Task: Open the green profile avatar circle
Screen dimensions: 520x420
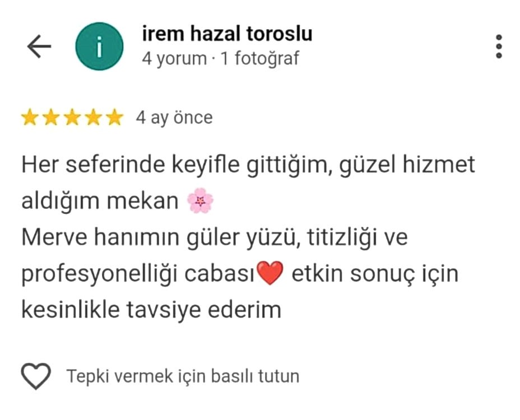Action: tap(99, 46)
